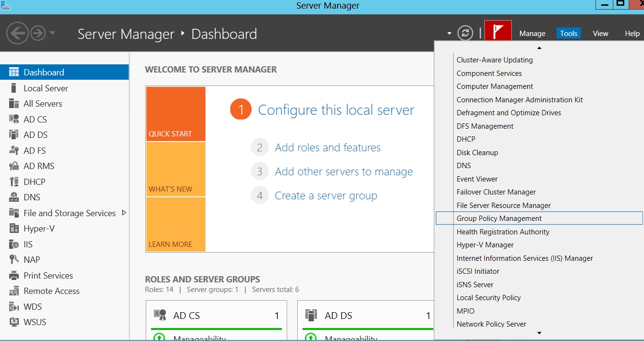The width and height of the screenshot is (644, 341).
Task: Click the back navigation arrow
Action: [x=17, y=34]
